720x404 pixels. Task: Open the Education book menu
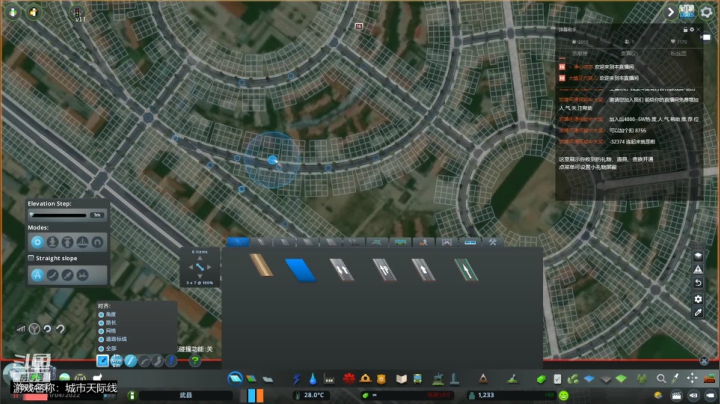click(401, 379)
